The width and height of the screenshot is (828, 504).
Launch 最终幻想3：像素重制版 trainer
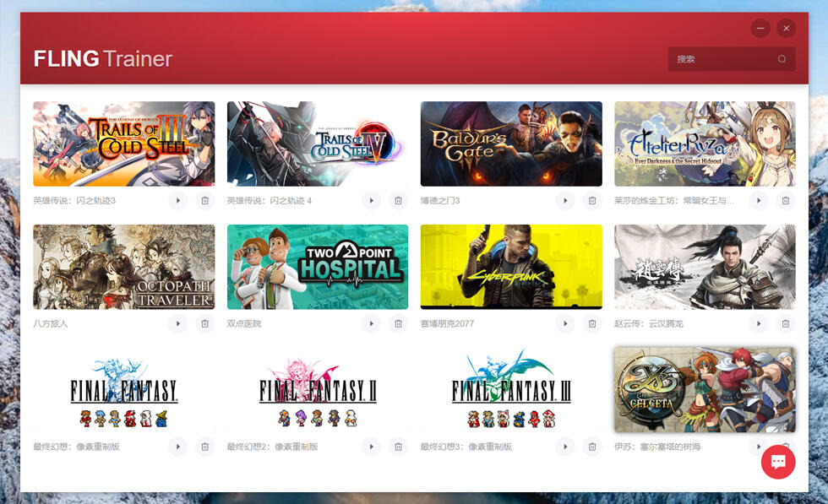pyautogui.click(x=565, y=447)
